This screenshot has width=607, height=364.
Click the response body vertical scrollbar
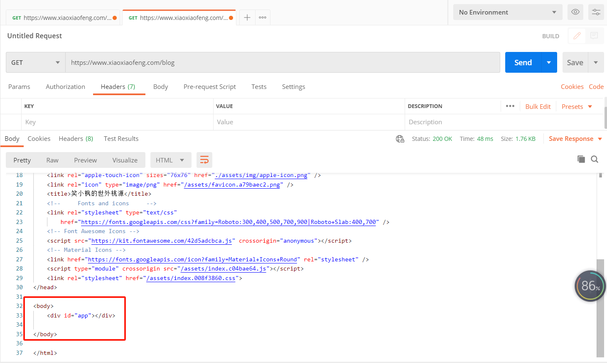(x=600, y=307)
